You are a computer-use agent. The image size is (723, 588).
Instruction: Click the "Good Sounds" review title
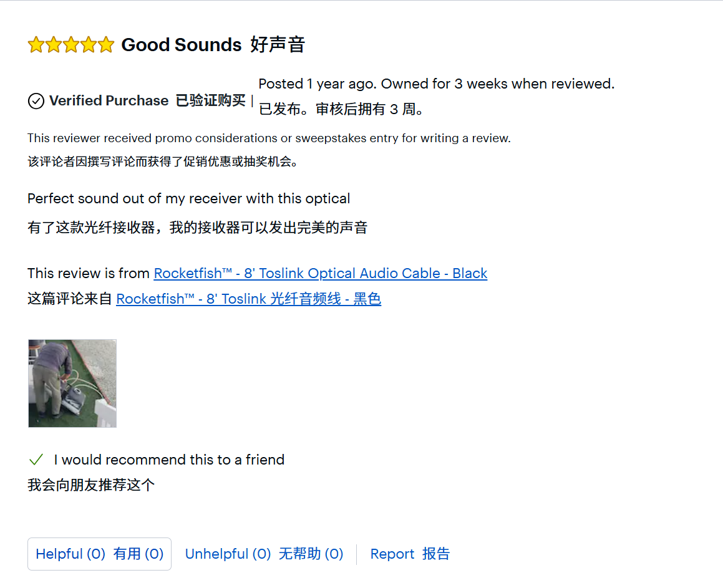[x=181, y=45]
